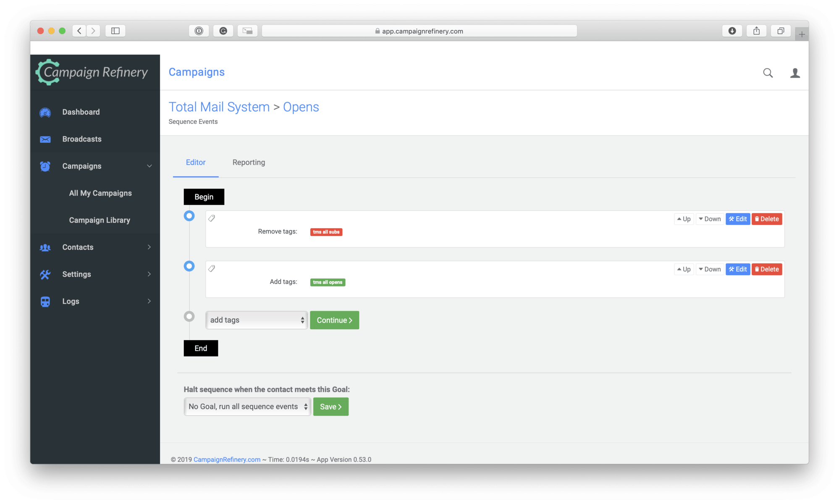Click the Settings tools icon
Image resolution: width=839 pixels, height=504 pixels.
[x=45, y=274]
